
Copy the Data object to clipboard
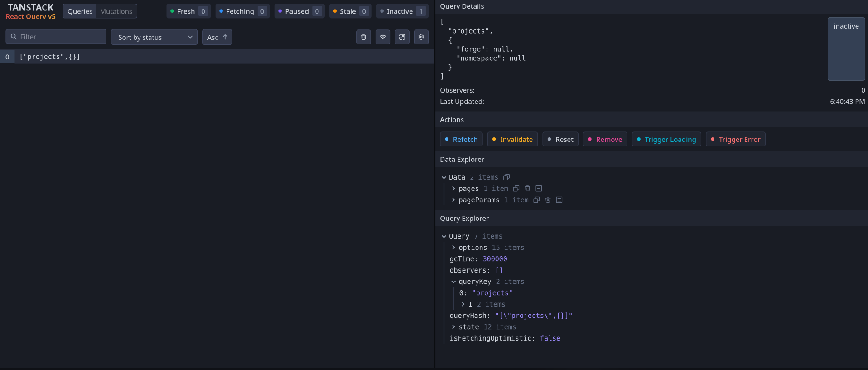(506, 177)
